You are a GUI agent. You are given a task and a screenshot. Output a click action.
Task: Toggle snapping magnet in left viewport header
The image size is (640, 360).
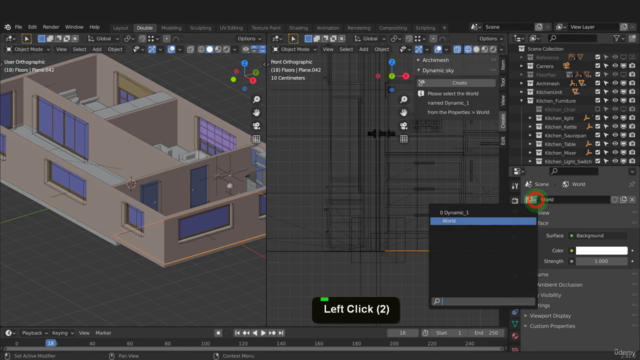[x=142, y=38]
